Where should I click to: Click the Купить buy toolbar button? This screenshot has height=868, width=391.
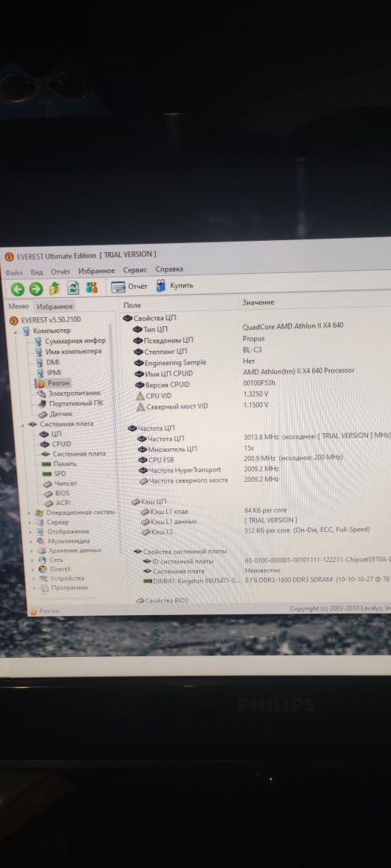pos(175,286)
